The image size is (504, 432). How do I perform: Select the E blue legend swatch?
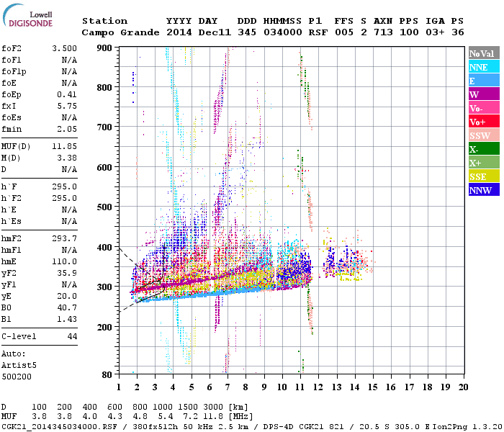pos(484,81)
